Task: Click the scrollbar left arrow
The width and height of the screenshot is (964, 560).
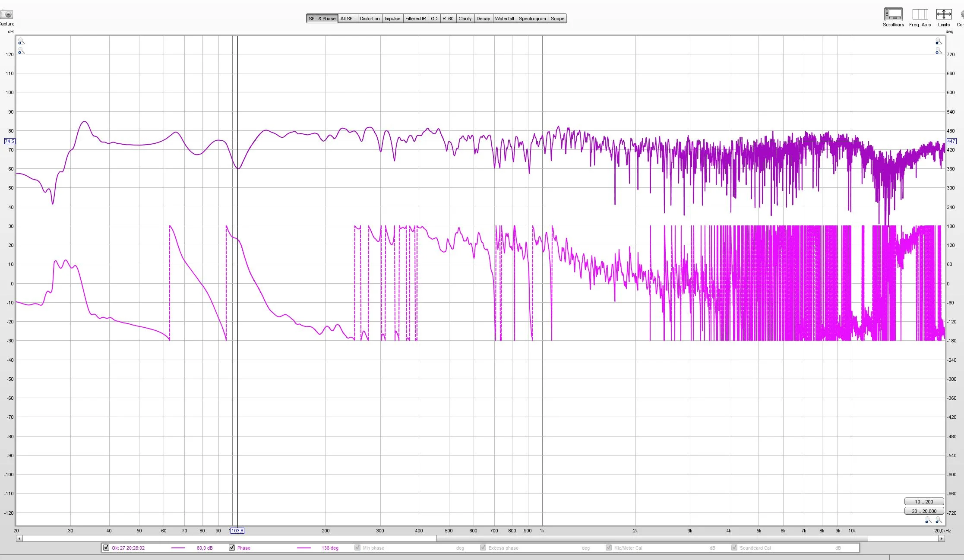Action: 19,538
